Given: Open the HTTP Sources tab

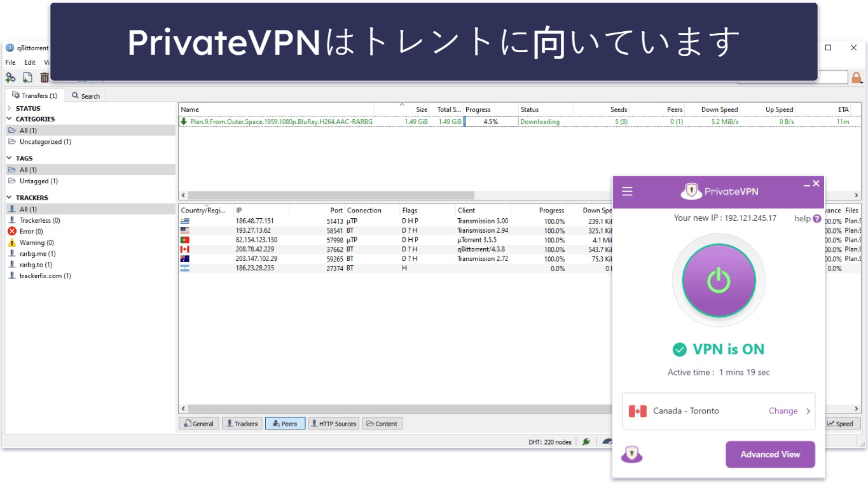Looking at the screenshot, I should [334, 424].
